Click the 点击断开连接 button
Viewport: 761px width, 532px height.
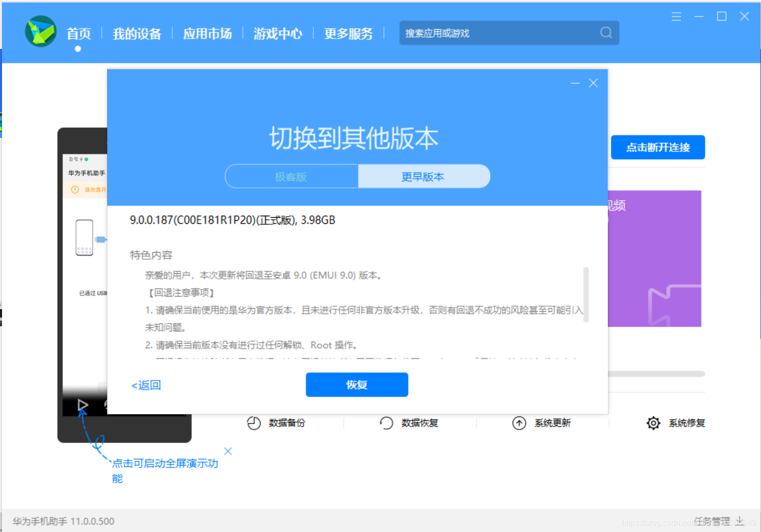[x=658, y=147]
